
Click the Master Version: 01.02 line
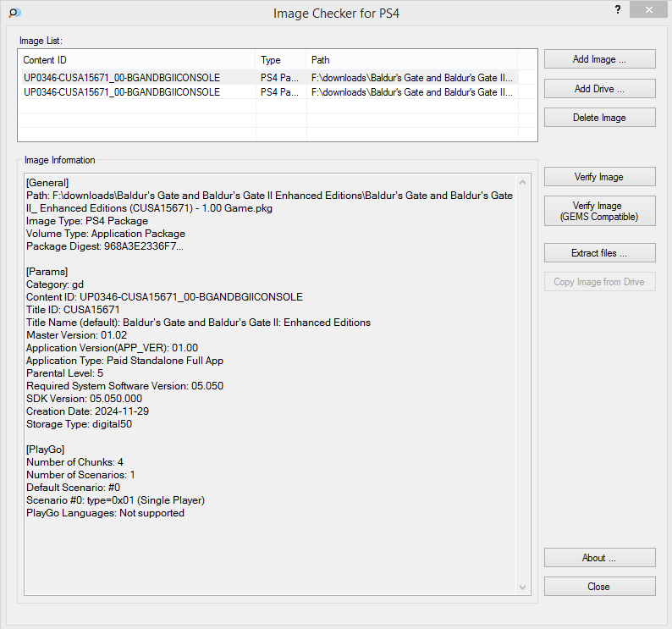(77, 335)
